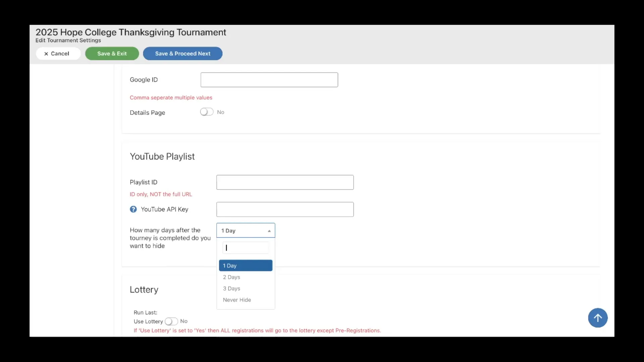Click the Google ID input field

coord(269,80)
